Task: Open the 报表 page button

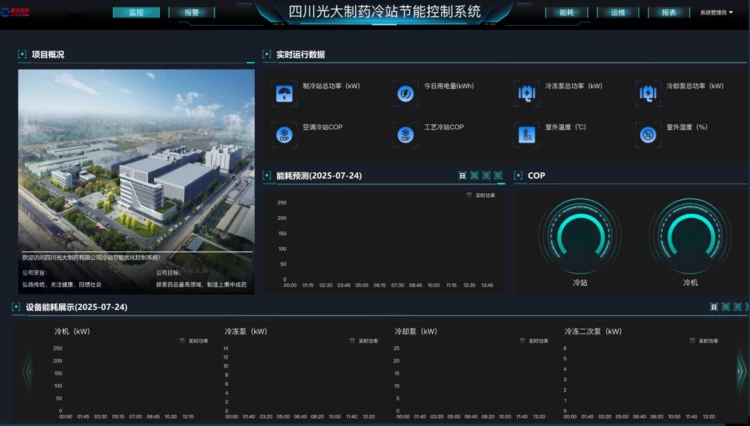Action: point(668,13)
